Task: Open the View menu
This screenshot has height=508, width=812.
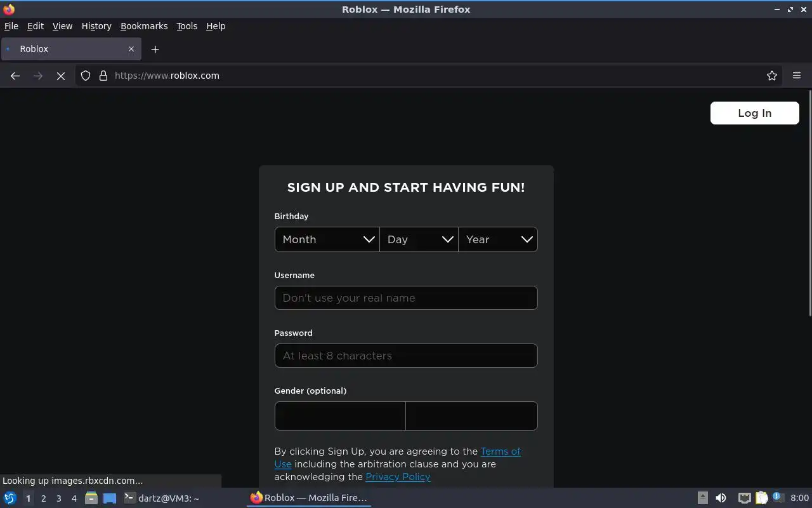Action: click(x=62, y=26)
